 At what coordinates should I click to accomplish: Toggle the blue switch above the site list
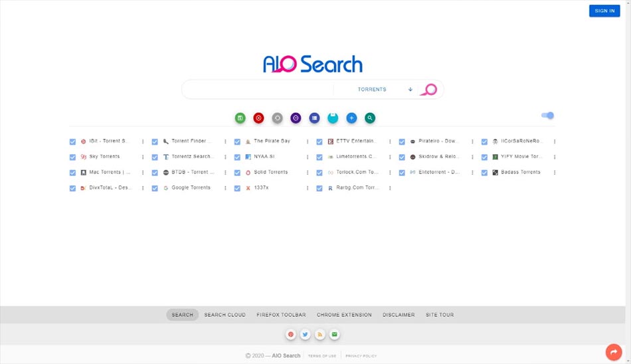pos(548,116)
